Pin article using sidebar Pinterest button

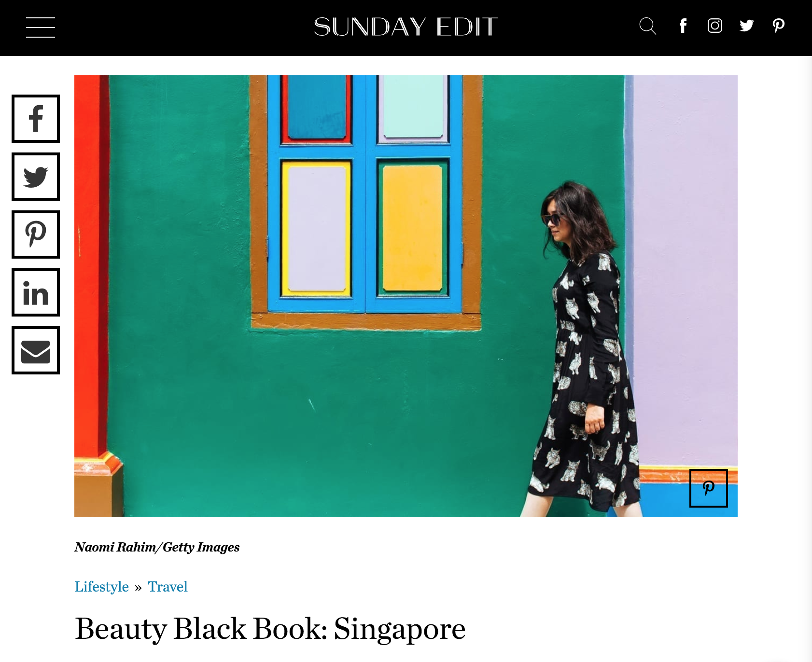[36, 234]
